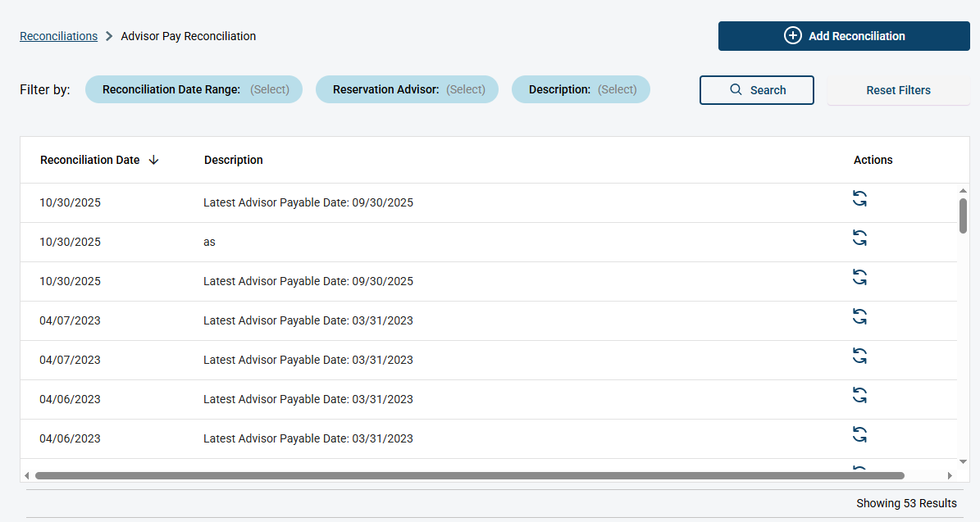Click the first 04/06/2023 date cell
The width and height of the screenshot is (980, 522).
[70, 399]
